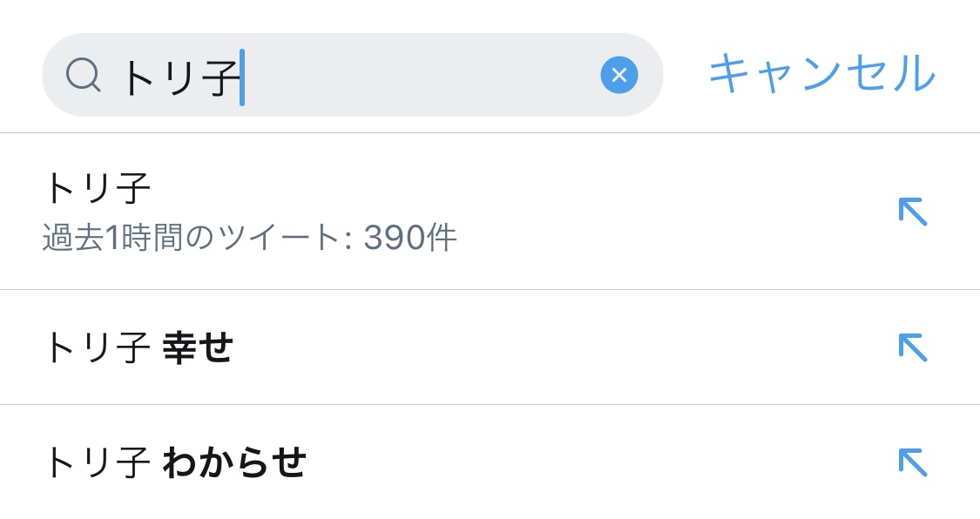Click the 過去1時間のツイート: 390件 subtitle

(249, 238)
